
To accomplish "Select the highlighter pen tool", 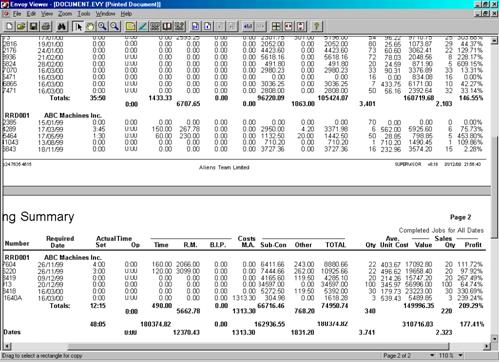I will point(143,26).
